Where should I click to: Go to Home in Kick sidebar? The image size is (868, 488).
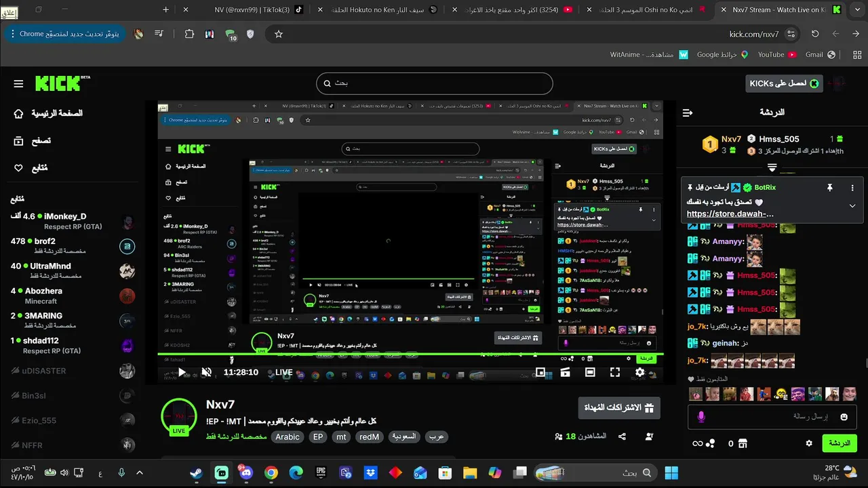[47, 113]
